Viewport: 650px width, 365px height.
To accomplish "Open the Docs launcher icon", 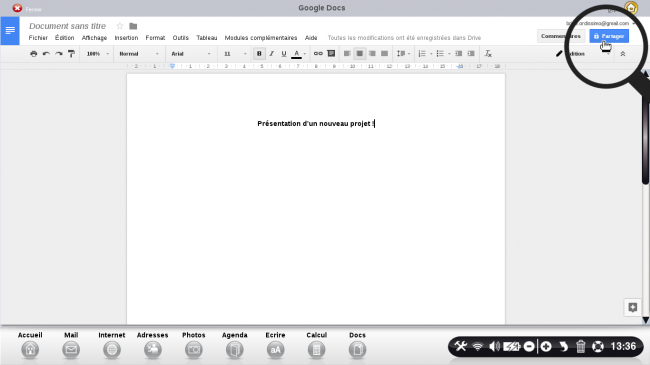I will coord(357,350).
